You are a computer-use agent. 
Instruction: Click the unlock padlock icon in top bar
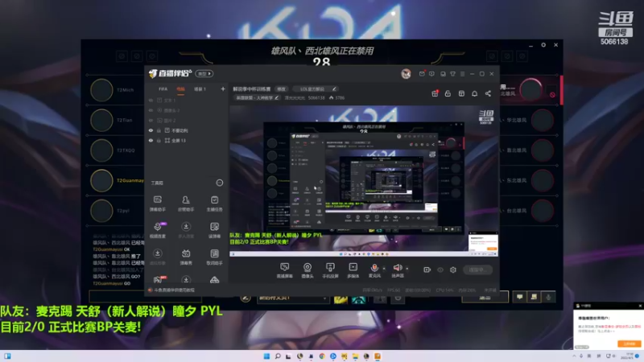tap(448, 93)
